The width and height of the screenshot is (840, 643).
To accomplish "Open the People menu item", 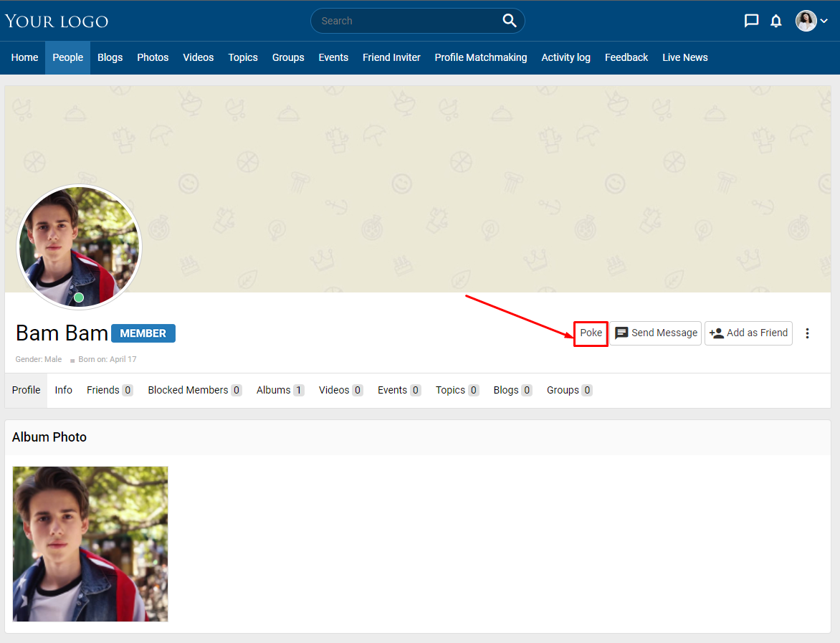I will (x=67, y=57).
